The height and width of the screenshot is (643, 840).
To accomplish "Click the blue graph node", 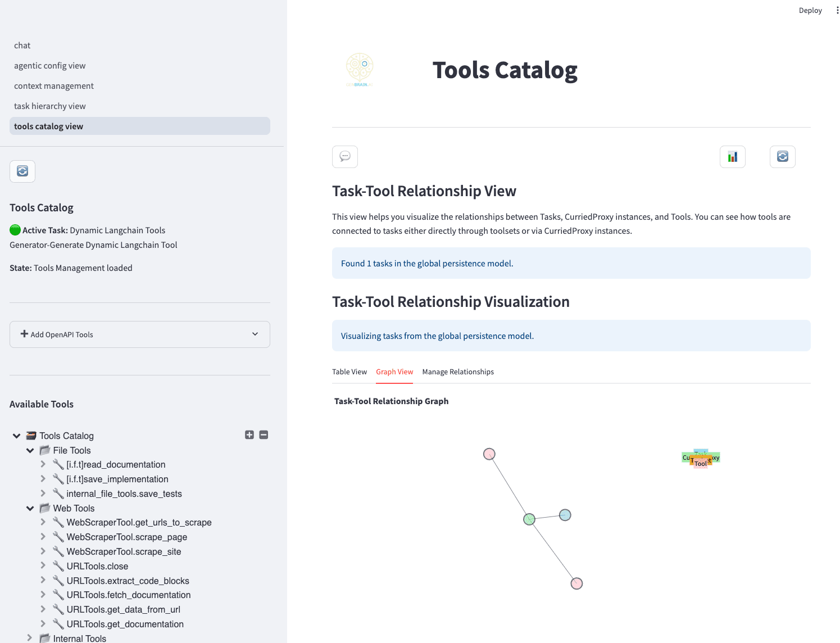I will (565, 515).
